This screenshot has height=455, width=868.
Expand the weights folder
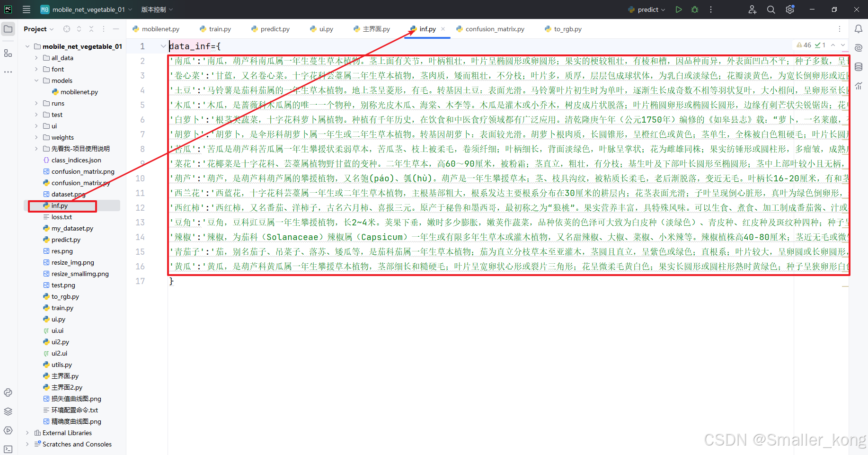point(36,137)
